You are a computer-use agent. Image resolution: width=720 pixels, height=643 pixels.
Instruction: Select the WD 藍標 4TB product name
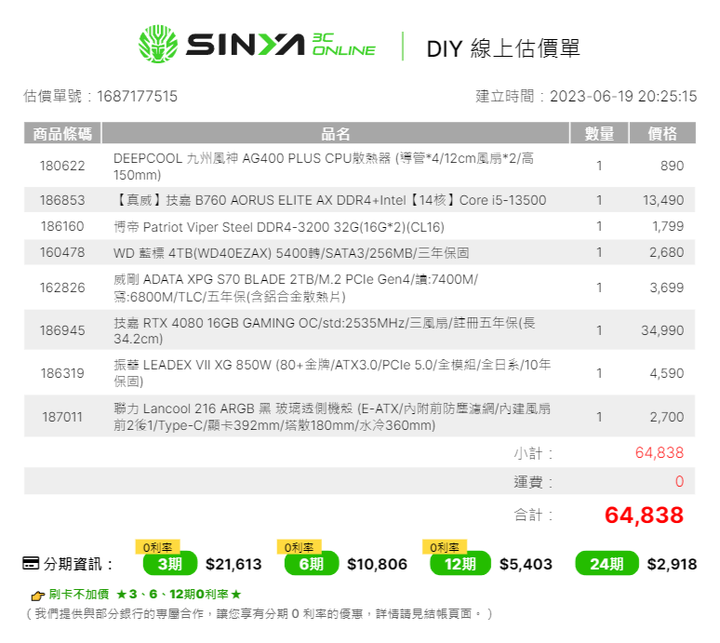coord(291,253)
